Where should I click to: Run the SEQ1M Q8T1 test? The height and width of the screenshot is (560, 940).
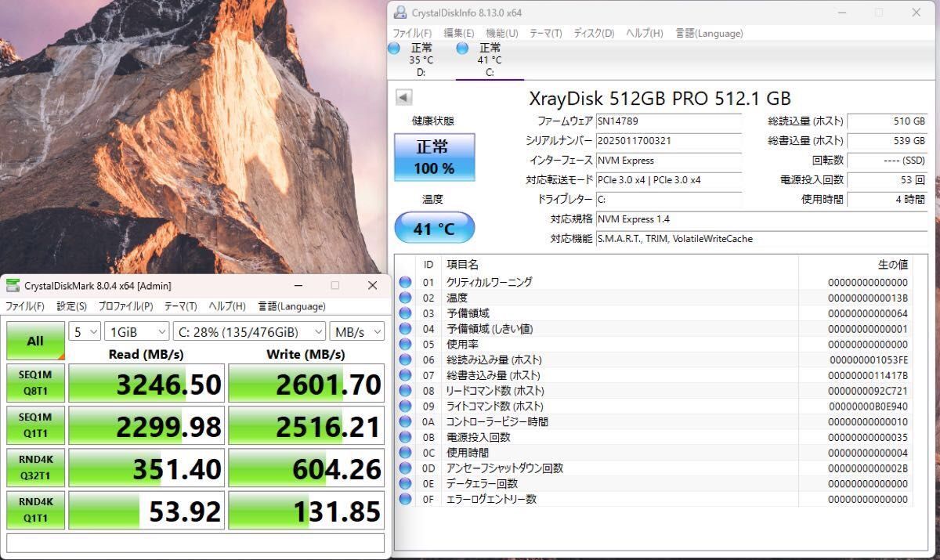[35, 383]
